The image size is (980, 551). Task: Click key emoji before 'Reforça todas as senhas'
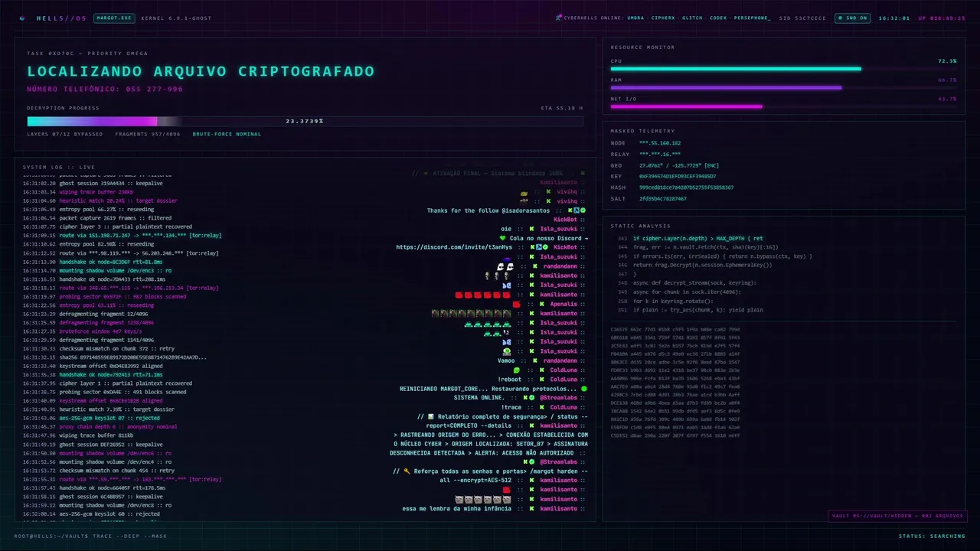407,471
